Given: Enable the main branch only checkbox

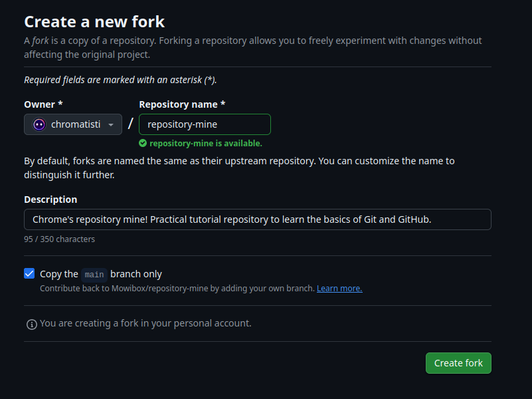Looking at the screenshot, I should 29,273.
